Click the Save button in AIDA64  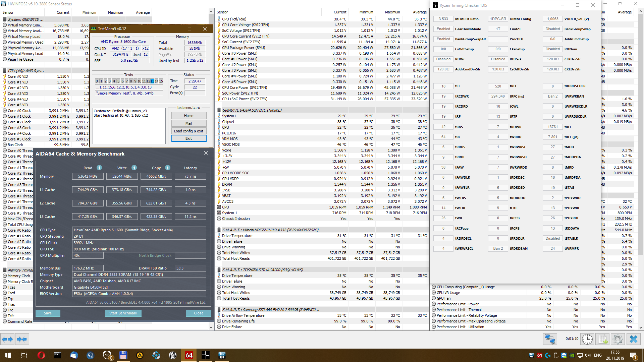click(x=48, y=313)
